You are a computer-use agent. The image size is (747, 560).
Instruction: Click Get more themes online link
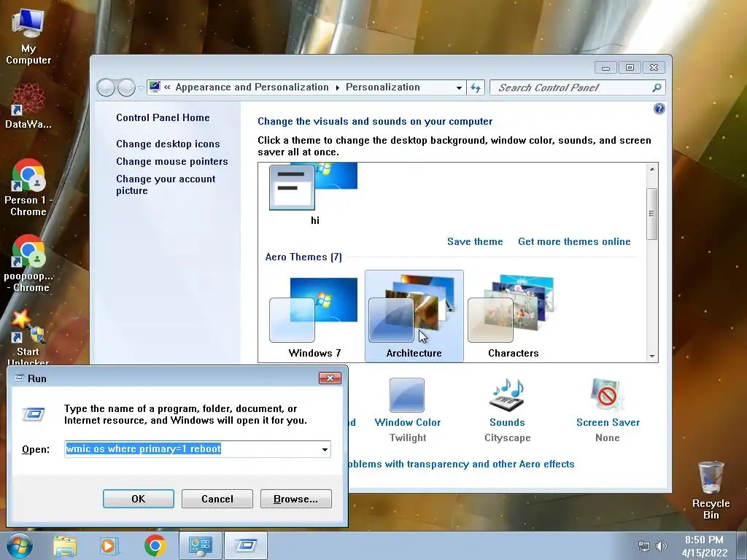pos(574,241)
